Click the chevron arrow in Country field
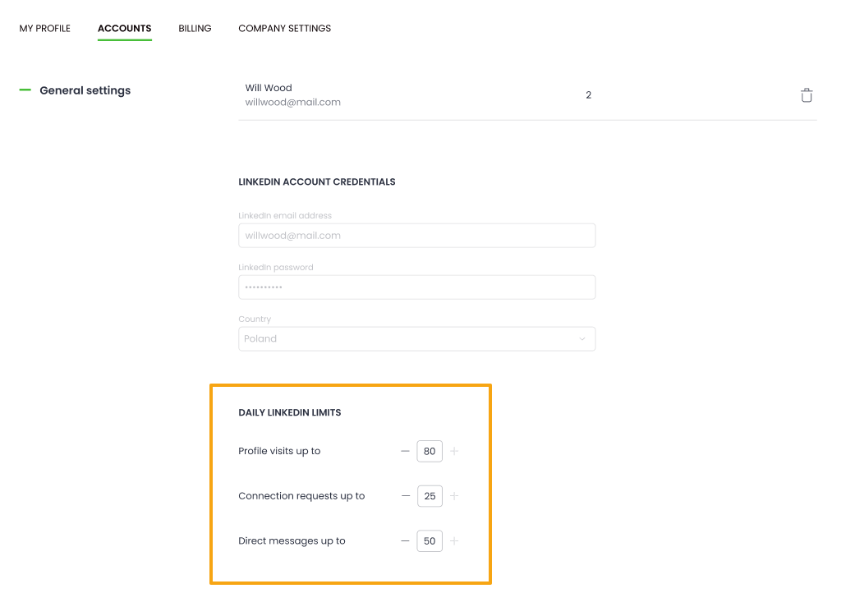Image resolution: width=864 pixels, height=616 pixels. [x=582, y=339]
